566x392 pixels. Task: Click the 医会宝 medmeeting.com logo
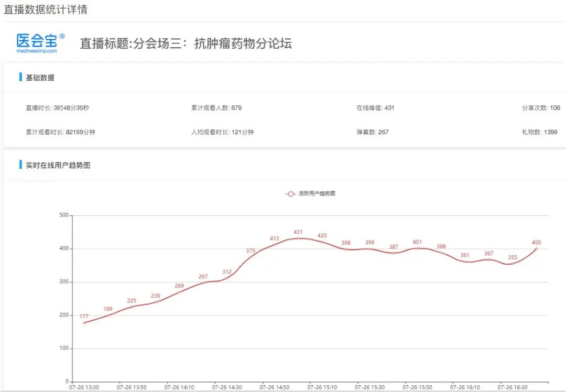40,43
